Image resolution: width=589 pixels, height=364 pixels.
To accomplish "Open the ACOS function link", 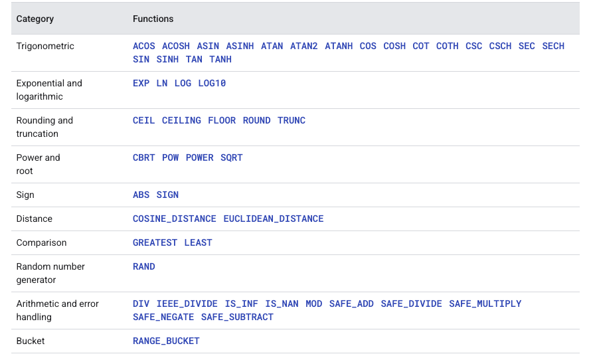I will coord(144,46).
